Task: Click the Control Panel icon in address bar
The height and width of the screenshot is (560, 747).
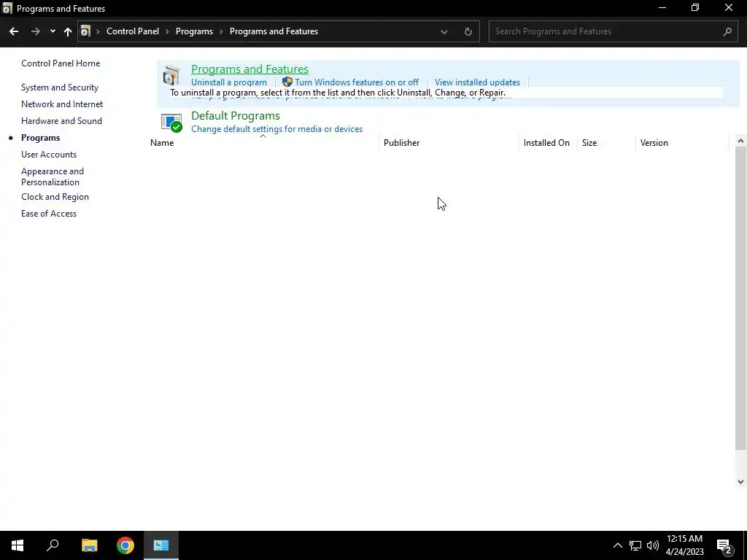Action: pos(86,31)
